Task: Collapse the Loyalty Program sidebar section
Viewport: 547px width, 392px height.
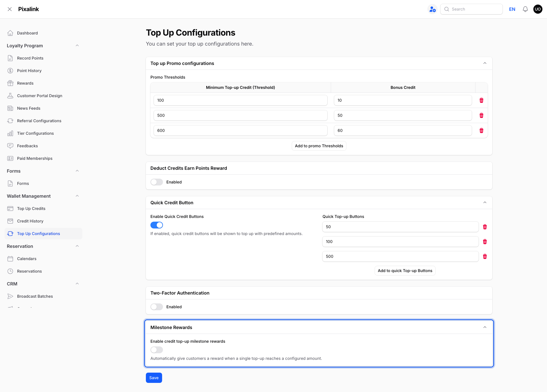Action: [x=77, y=46]
